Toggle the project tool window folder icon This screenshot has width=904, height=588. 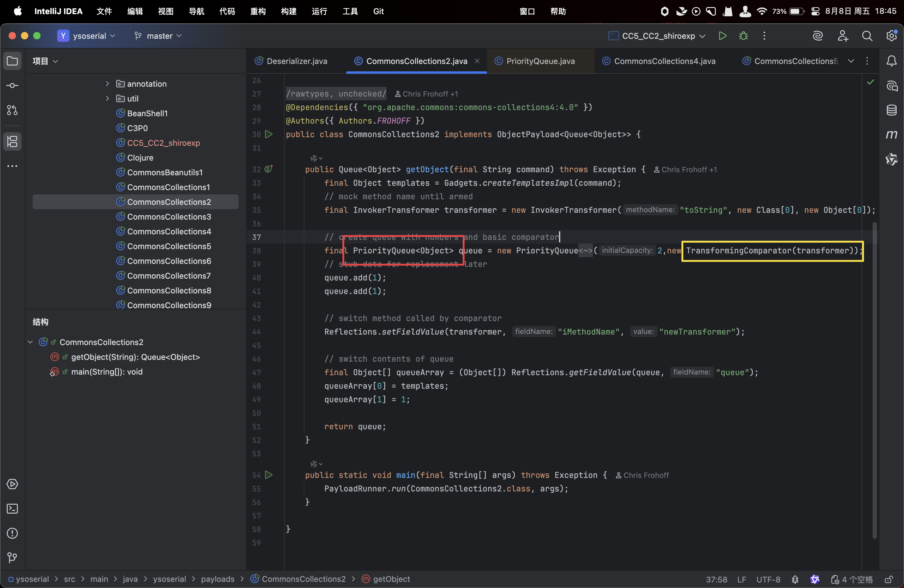12,61
